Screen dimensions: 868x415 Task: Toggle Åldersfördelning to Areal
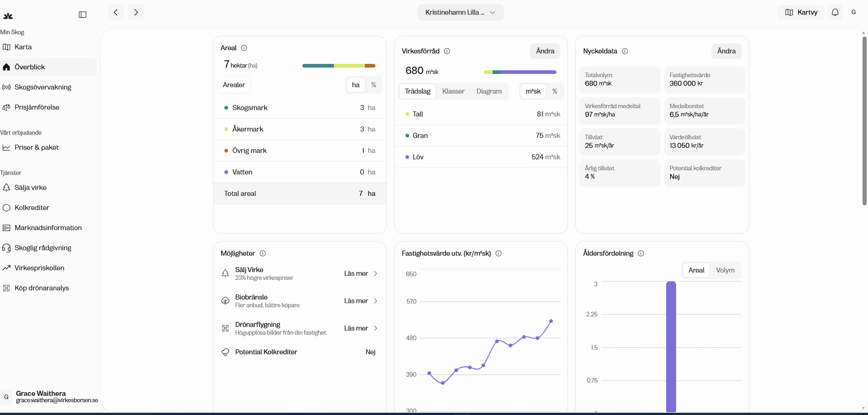coord(696,270)
